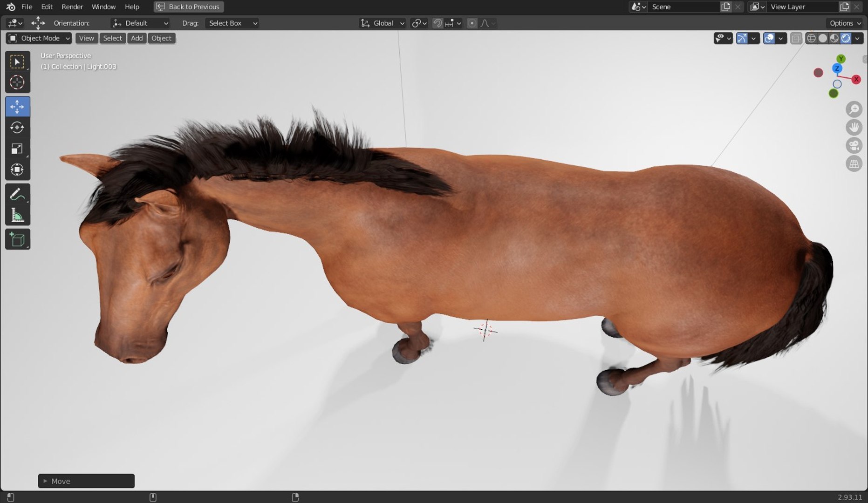Select the Rotate tool
Screen dimensions: 868x503
click(17, 128)
